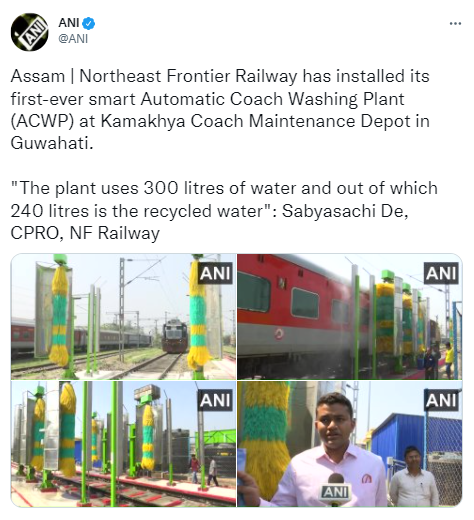This screenshot has height=520, width=474.
Task: Click the man in white shirt by blue shed
Action: [x=414, y=476]
